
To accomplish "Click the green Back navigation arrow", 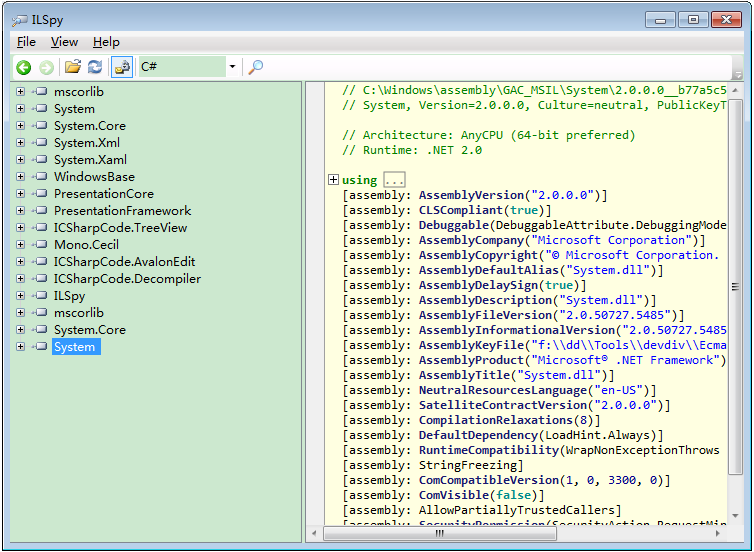I will point(24,67).
